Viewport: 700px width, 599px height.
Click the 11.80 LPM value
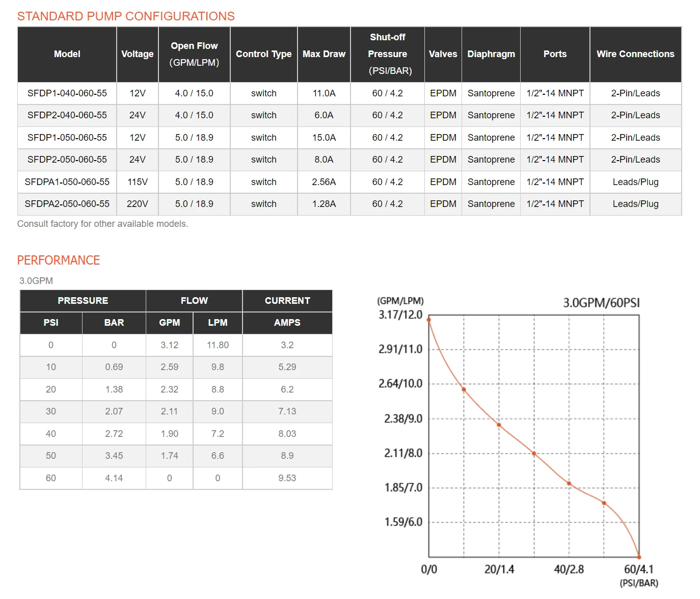pos(218,345)
